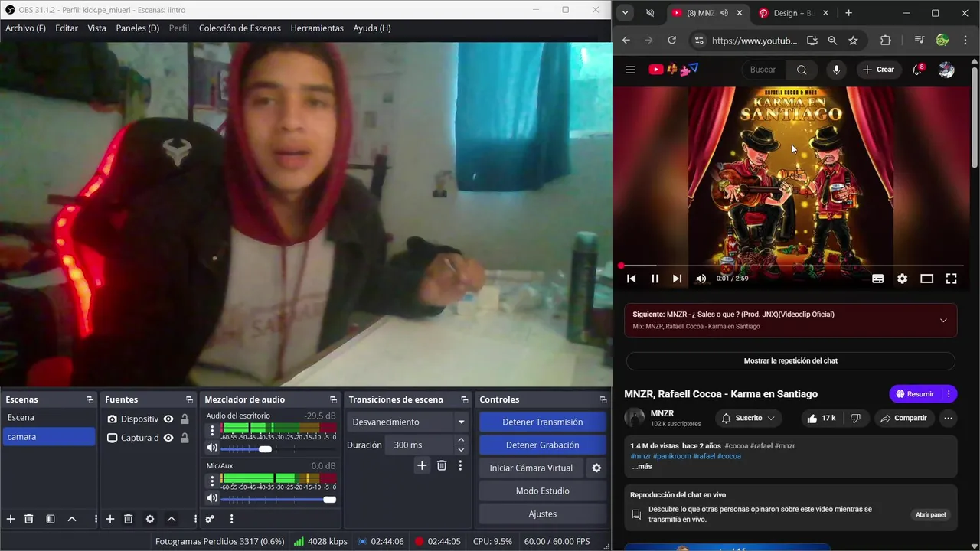Click Detener Transmisión button
Screen dimensions: 980x551
coord(542,422)
